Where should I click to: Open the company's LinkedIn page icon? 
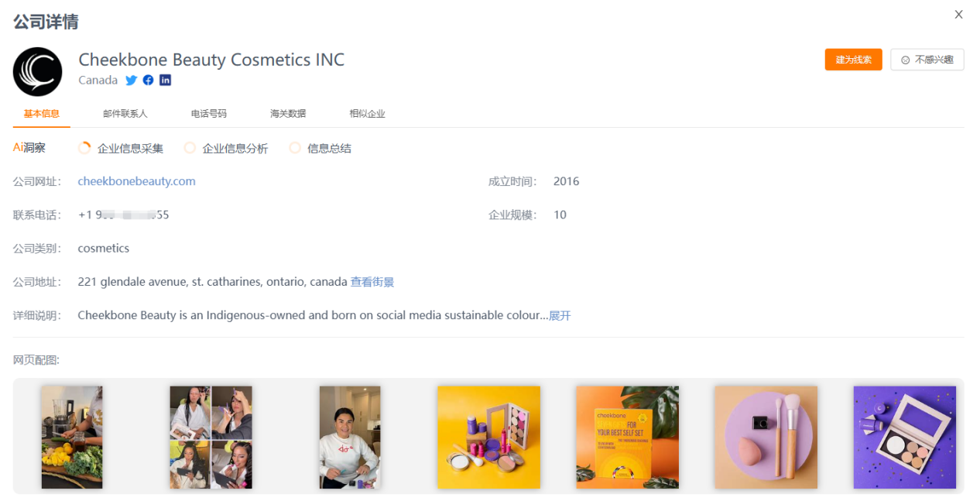coord(166,80)
